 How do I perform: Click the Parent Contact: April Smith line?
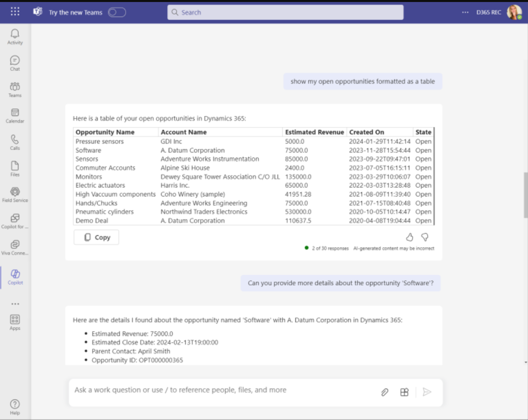tap(131, 351)
